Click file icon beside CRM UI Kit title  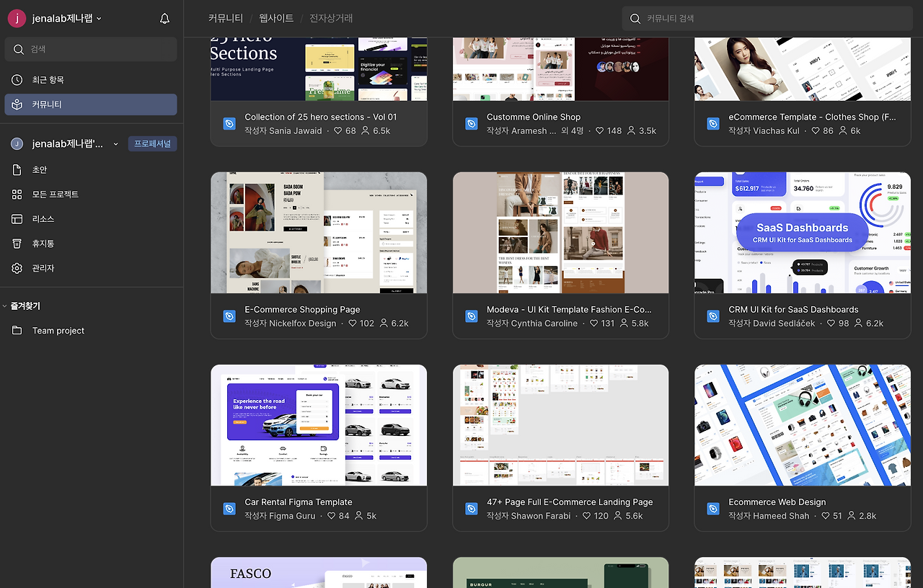point(713,316)
